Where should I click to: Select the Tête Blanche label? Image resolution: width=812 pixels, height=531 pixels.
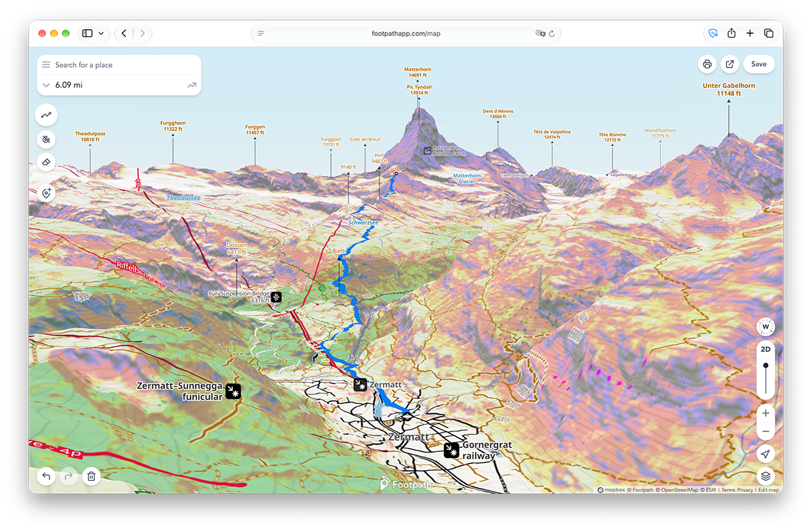(x=612, y=137)
